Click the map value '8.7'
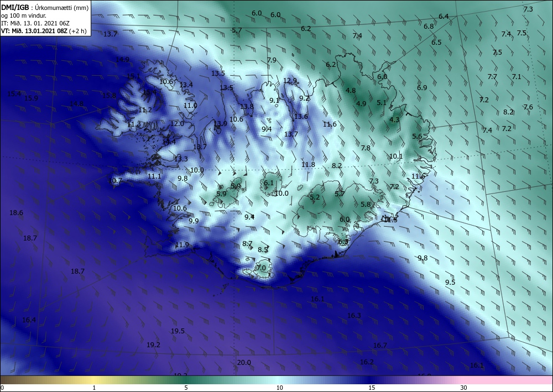This screenshot has height=392, width=553. pos(247,244)
